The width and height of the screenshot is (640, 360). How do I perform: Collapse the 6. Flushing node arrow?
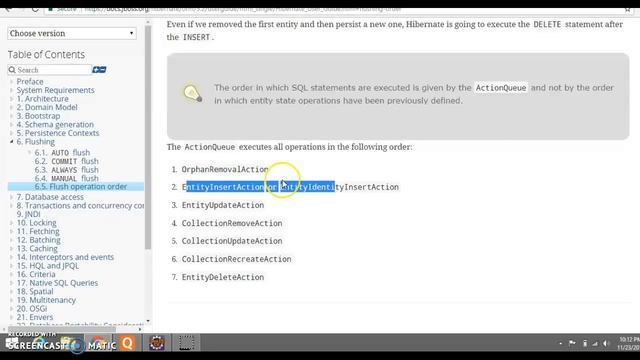(x=11, y=142)
